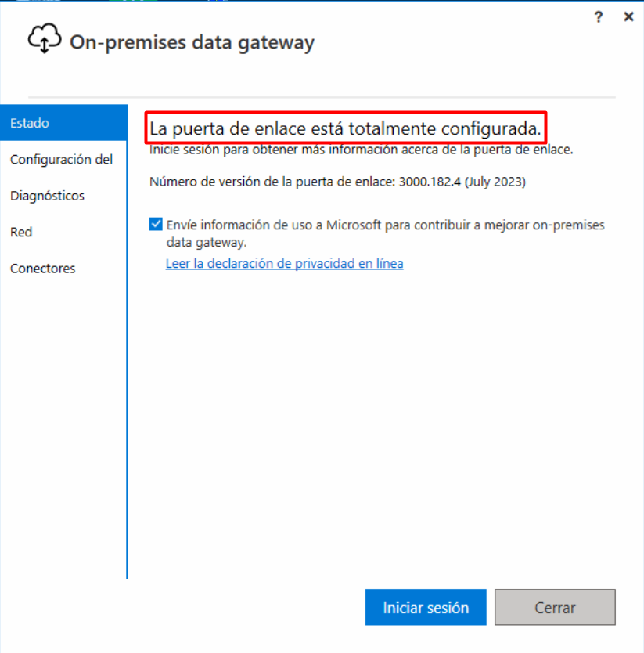Click the gateway version number text
Image resolution: width=644 pixels, height=653 pixels.
click(x=337, y=182)
